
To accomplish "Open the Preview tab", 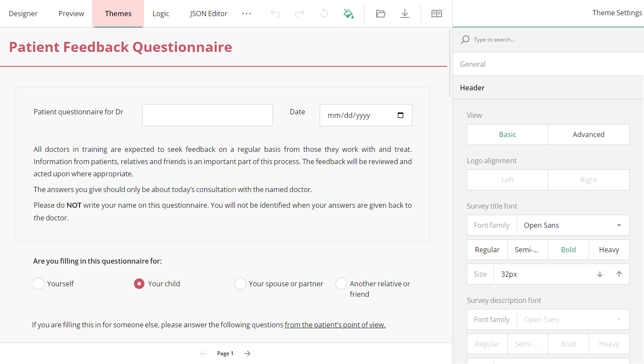I will coord(71,14).
